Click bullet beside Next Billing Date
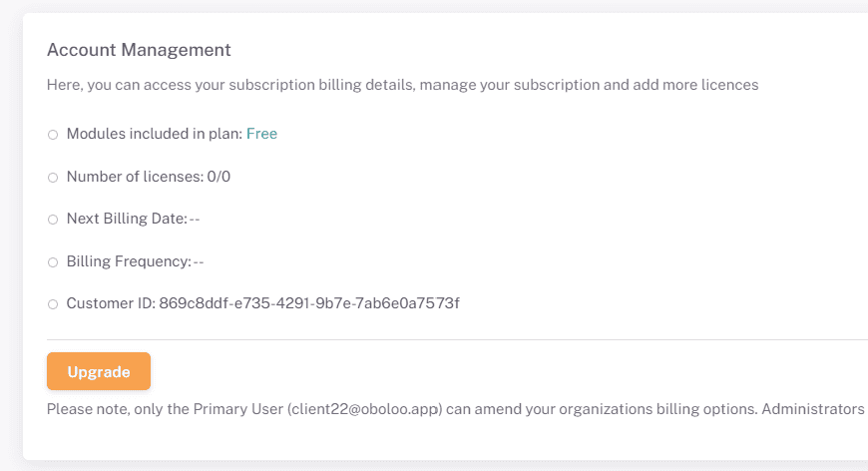 [53, 220]
